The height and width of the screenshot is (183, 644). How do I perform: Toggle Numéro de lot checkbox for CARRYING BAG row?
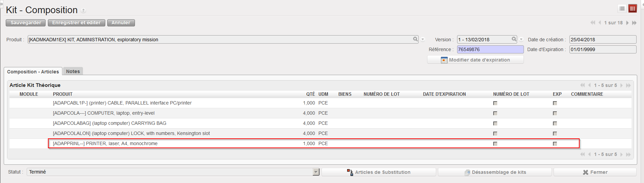495,123
